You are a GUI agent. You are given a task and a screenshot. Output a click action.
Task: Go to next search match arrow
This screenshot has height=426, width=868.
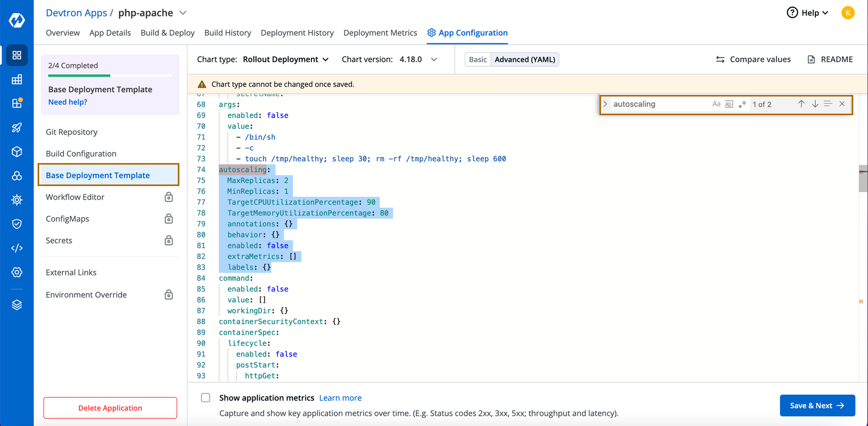[815, 104]
